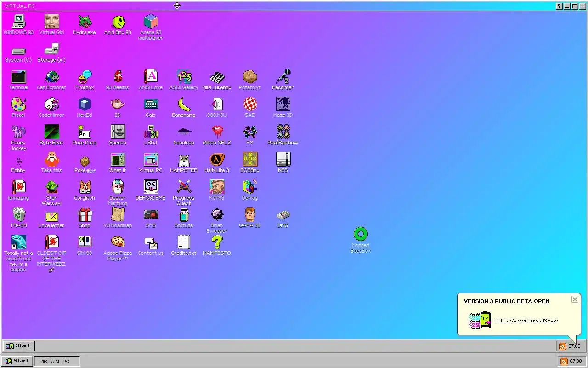Launch Hydra.exe from the desktop
588x368 pixels.
pos(85,24)
